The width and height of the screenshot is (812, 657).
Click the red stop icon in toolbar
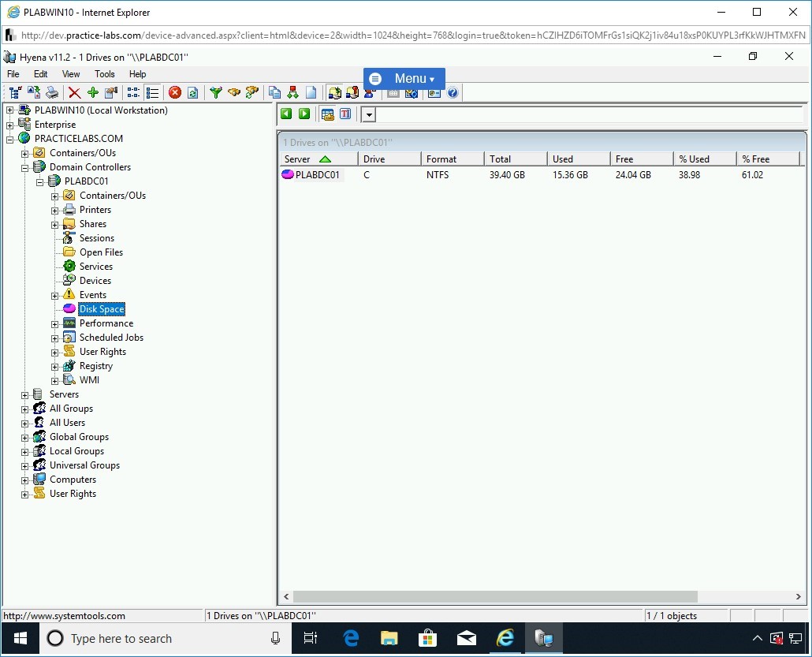[x=175, y=93]
